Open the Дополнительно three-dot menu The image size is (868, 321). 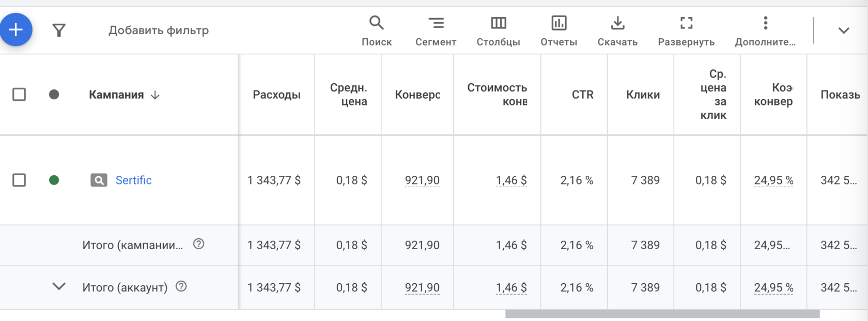(765, 30)
